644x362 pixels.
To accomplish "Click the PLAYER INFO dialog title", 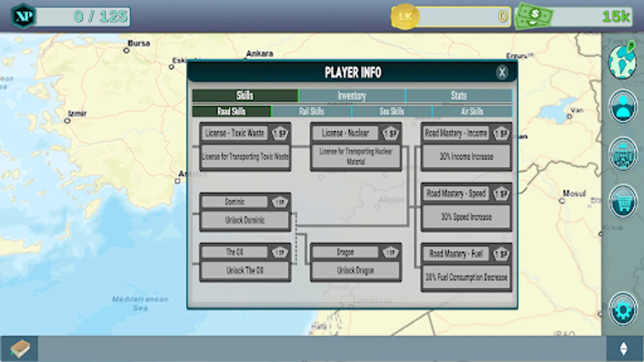I will click(x=353, y=73).
